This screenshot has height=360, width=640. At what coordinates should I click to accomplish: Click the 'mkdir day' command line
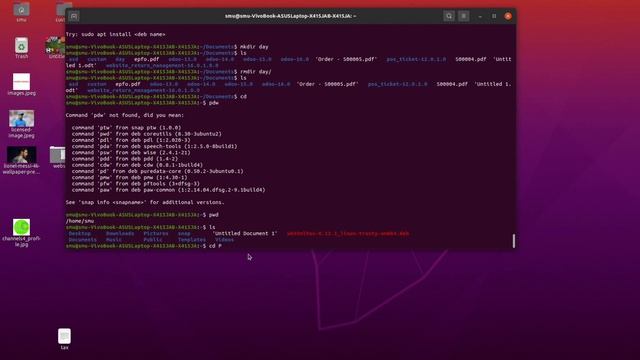(x=167, y=47)
